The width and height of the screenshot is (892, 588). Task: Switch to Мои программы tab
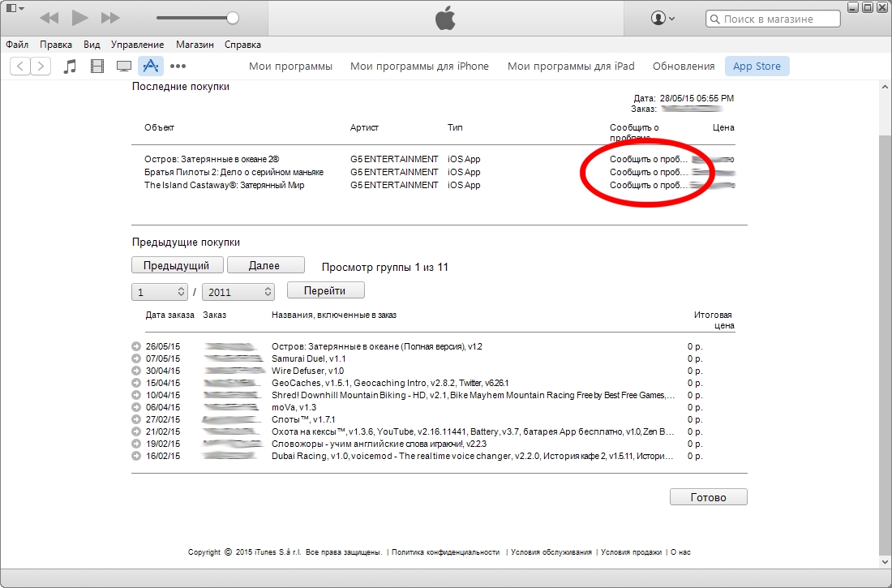pyautogui.click(x=290, y=66)
